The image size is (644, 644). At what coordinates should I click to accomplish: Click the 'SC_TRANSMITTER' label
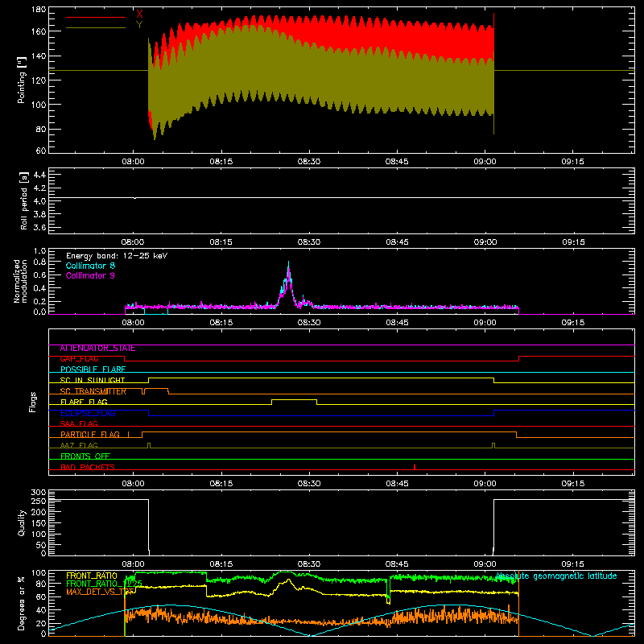click(x=93, y=391)
